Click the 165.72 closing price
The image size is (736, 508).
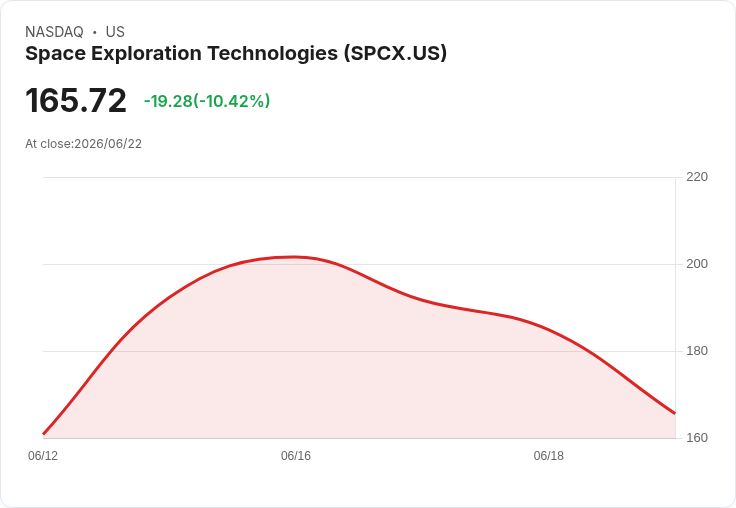pos(76,100)
